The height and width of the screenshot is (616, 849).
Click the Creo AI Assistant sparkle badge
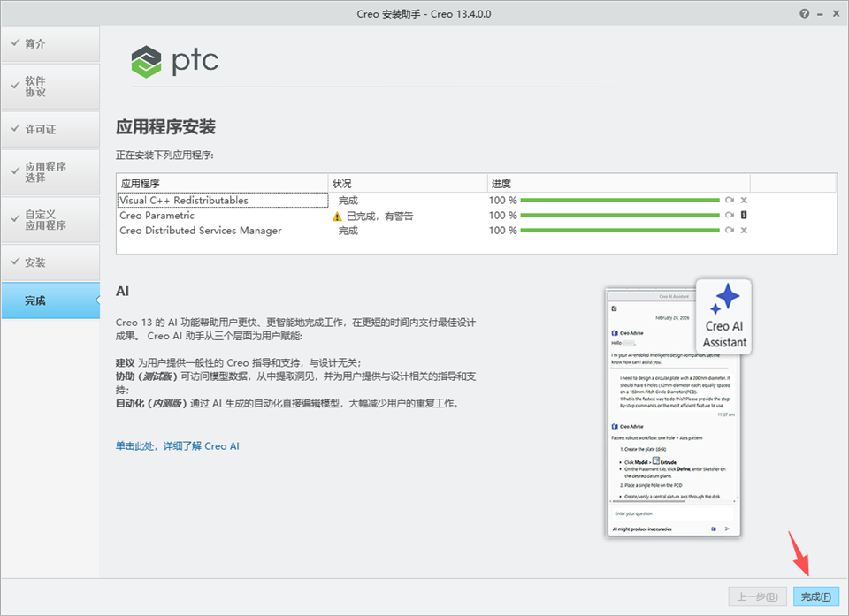[x=724, y=316]
